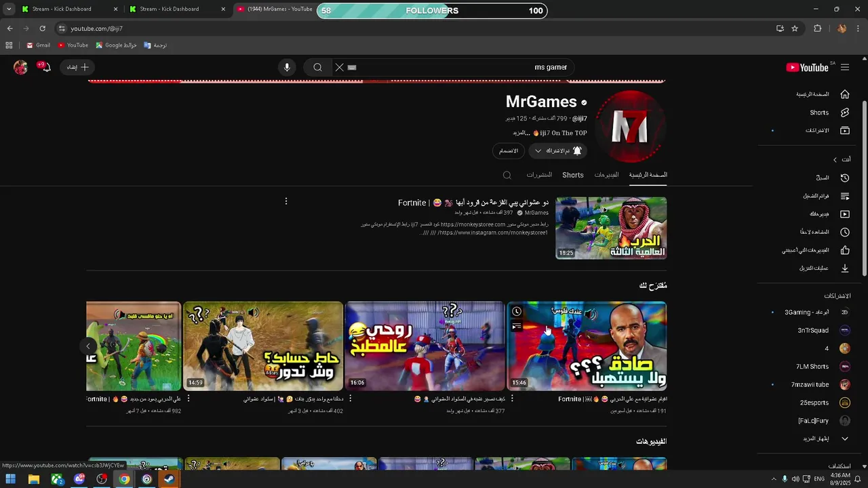Open the 16:06 video thumbnail
This screenshot has width=868, height=488.
[x=425, y=346]
